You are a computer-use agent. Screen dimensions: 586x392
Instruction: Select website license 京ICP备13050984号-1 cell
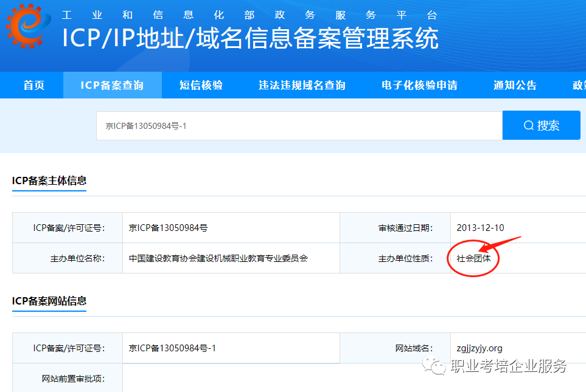231,348
